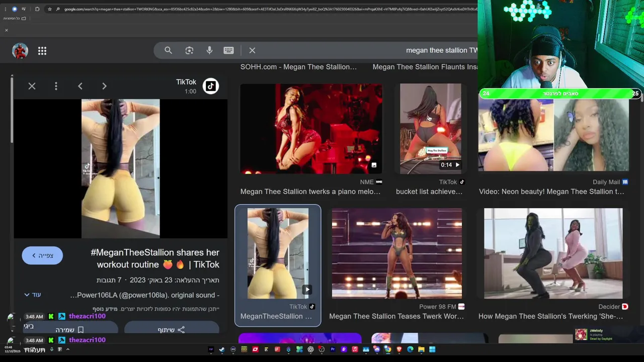Go to next image in preview

[x=104, y=86]
